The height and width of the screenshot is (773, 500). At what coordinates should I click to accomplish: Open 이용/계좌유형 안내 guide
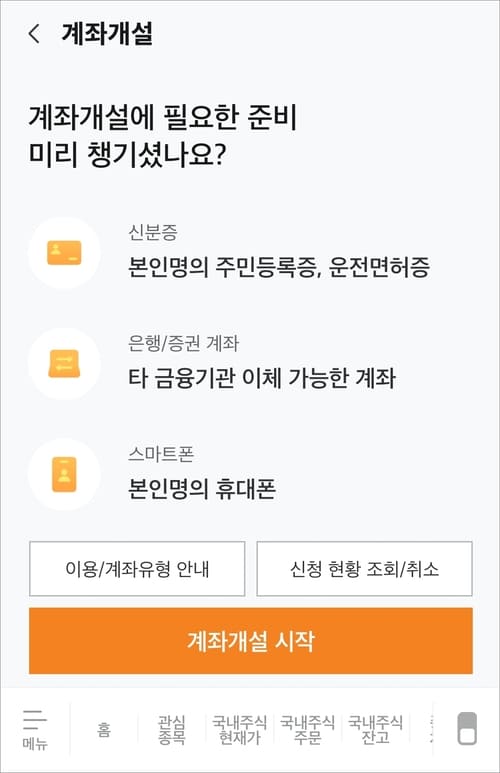point(137,569)
